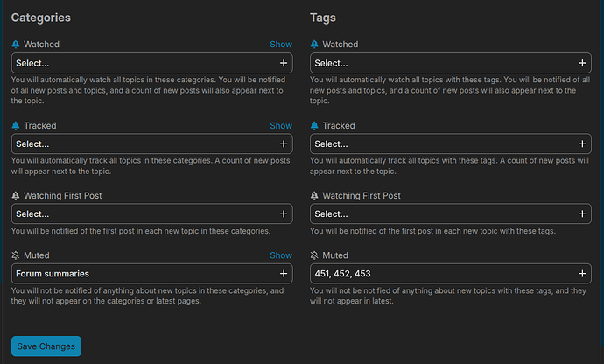Click plus icon in Tags Tracked selector
The image size is (604, 364).
tap(582, 144)
